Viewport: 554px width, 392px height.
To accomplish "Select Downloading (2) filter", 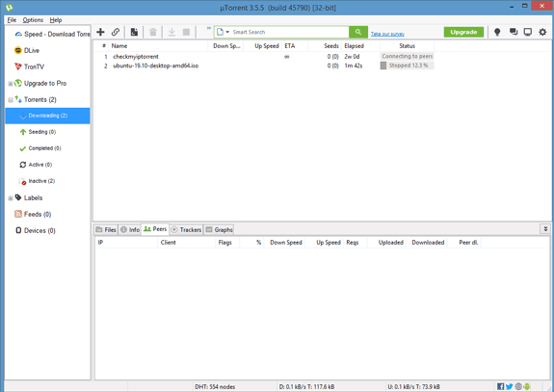I will tap(47, 116).
